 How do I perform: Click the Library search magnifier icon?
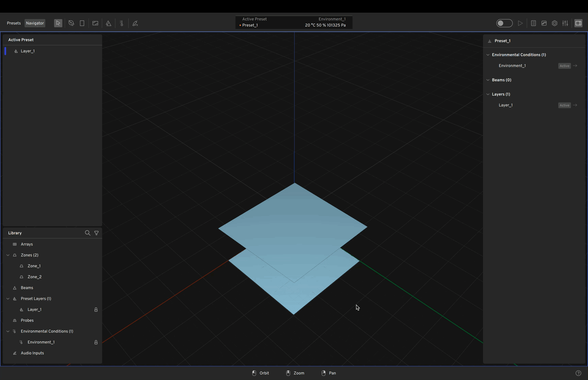[87, 233]
